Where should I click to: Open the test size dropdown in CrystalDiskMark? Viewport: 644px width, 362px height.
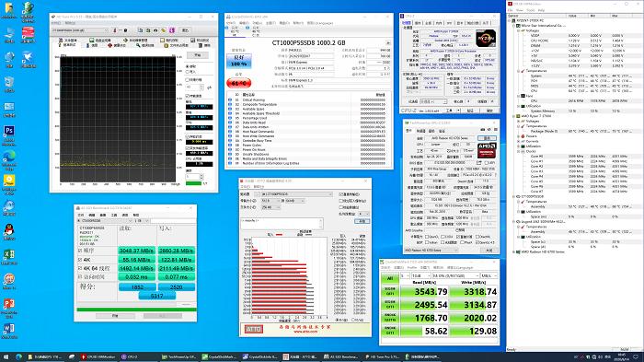pyautogui.click(x=420, y=275)
